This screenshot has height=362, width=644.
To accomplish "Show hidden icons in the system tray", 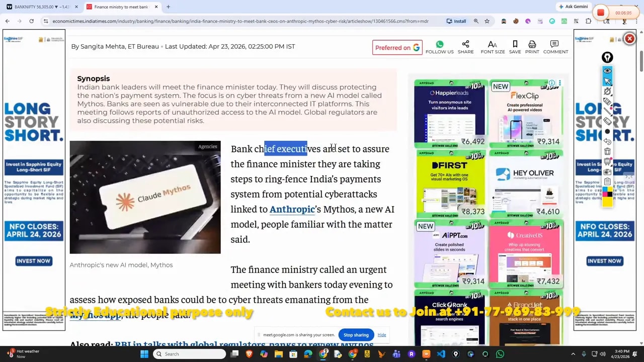I will (x=573, y=354).
